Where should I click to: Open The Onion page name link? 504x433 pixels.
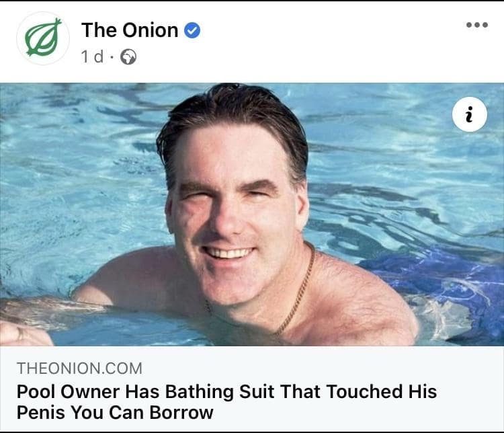(130, 30)
